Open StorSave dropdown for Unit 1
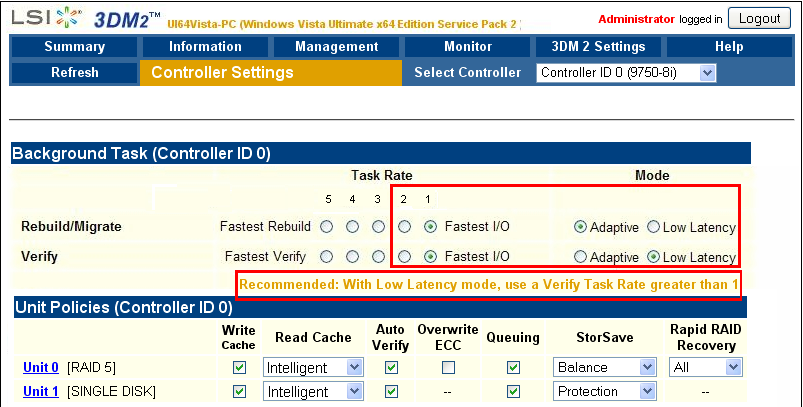The image size is (803, 407). [x=604, y=392]
